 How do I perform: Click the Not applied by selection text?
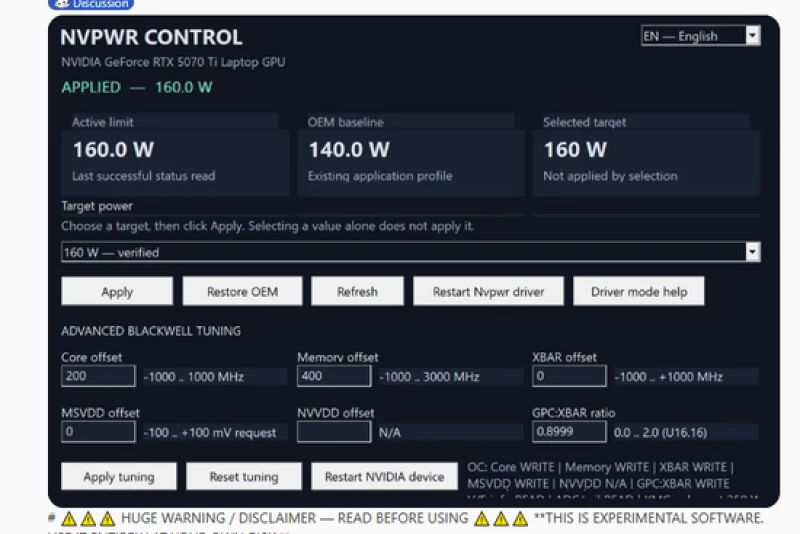pos(610,176)
